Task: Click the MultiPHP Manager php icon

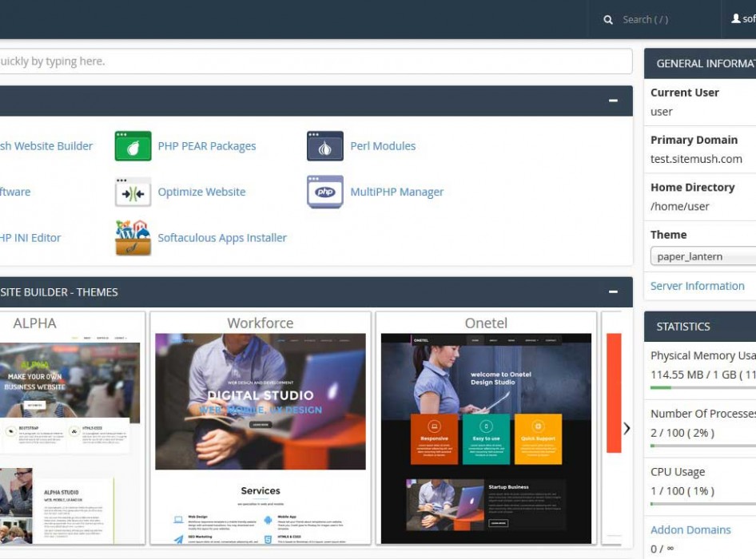Action: pos(325,192)
